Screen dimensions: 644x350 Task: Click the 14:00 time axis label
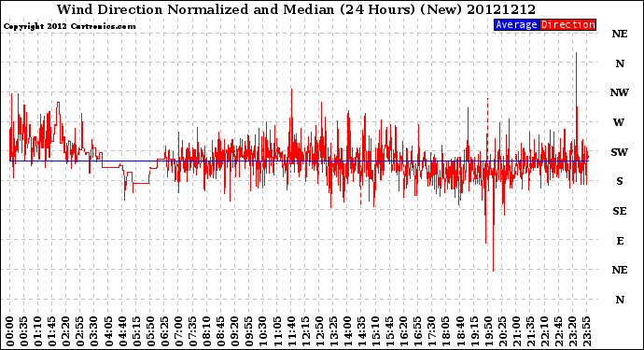point(347,331)
